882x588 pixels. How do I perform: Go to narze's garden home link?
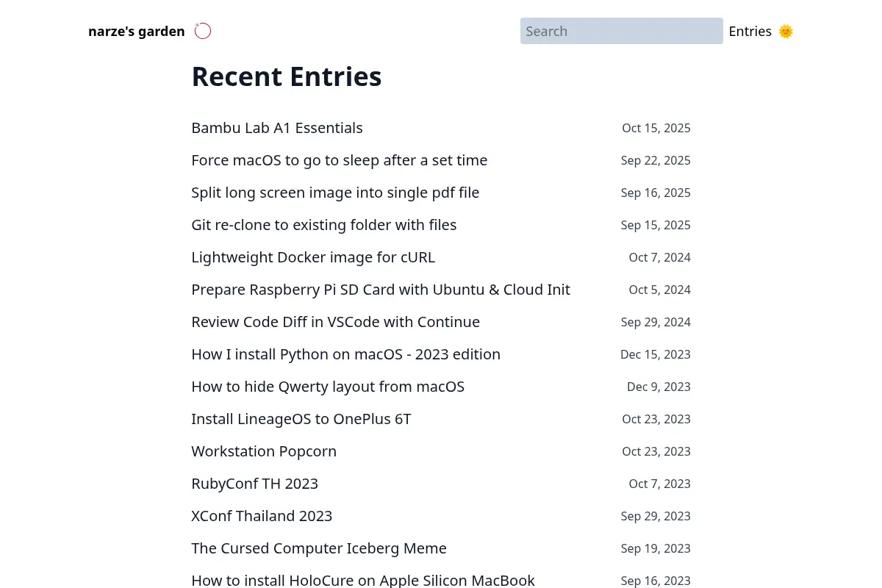(x=137, y=31)
